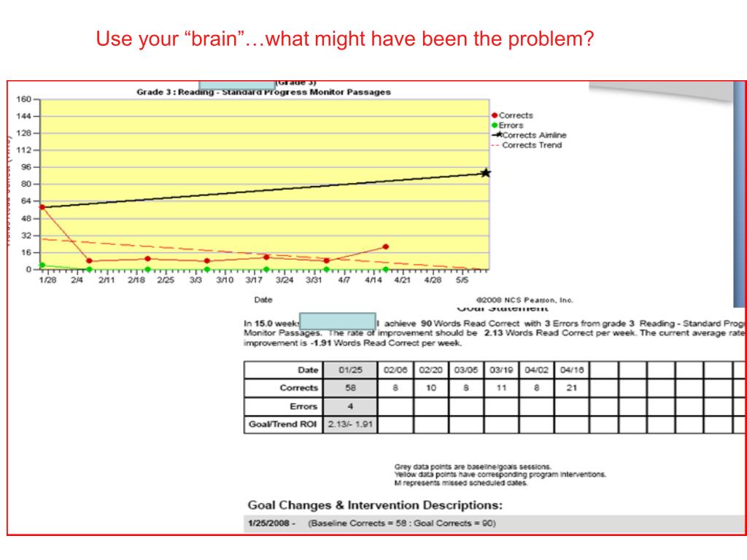
Task: Click the '2.13 Words Read Correct per week' text
Action: point(560,332)
